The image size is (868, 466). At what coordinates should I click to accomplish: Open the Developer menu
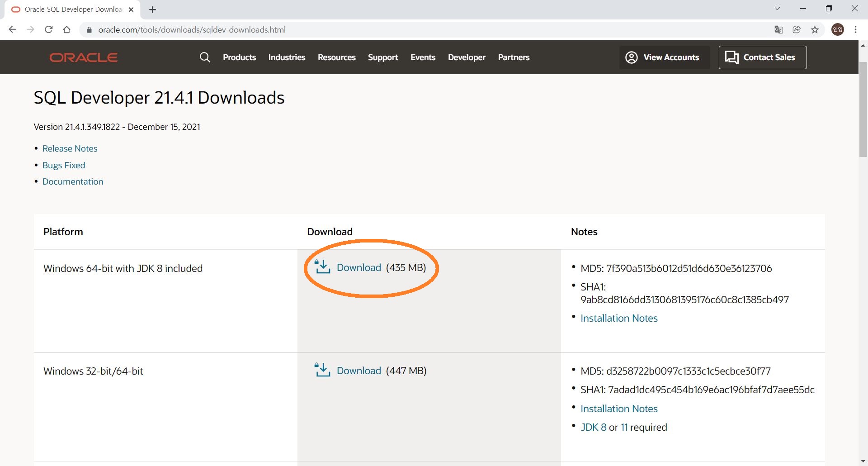point(467,57)
